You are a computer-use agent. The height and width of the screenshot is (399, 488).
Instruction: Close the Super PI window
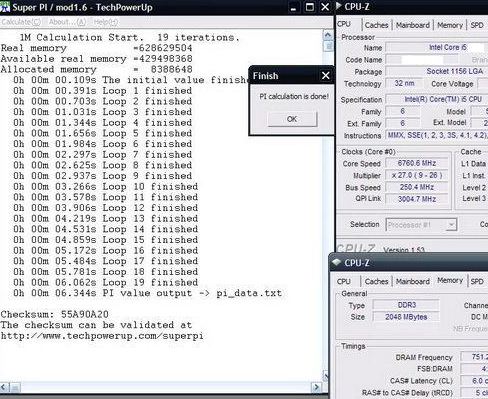[x=325, y=7]
